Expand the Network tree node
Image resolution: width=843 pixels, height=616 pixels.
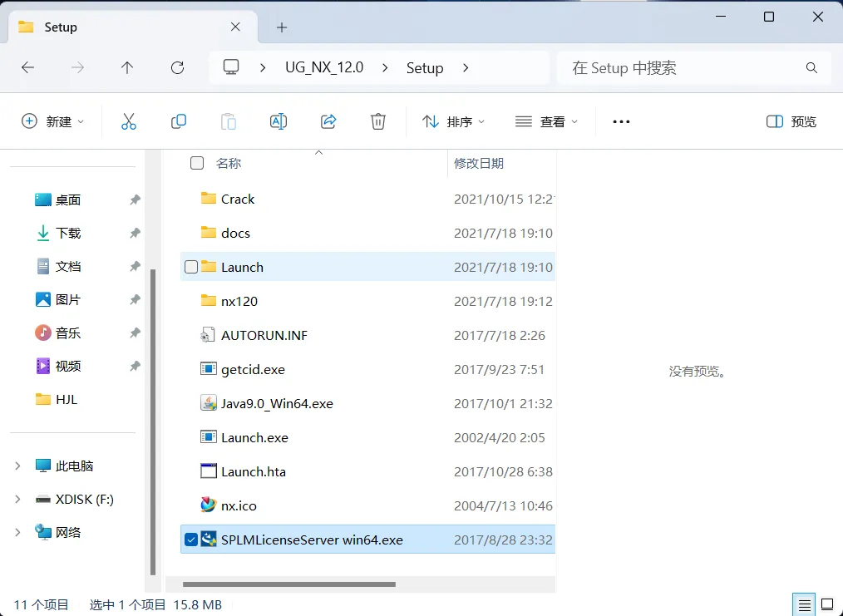(x=17, y=532)
